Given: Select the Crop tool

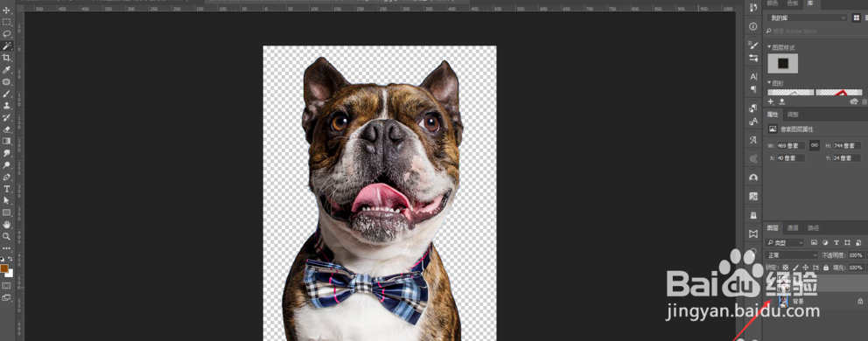Looking at the screenshot, I should point(7,58).
